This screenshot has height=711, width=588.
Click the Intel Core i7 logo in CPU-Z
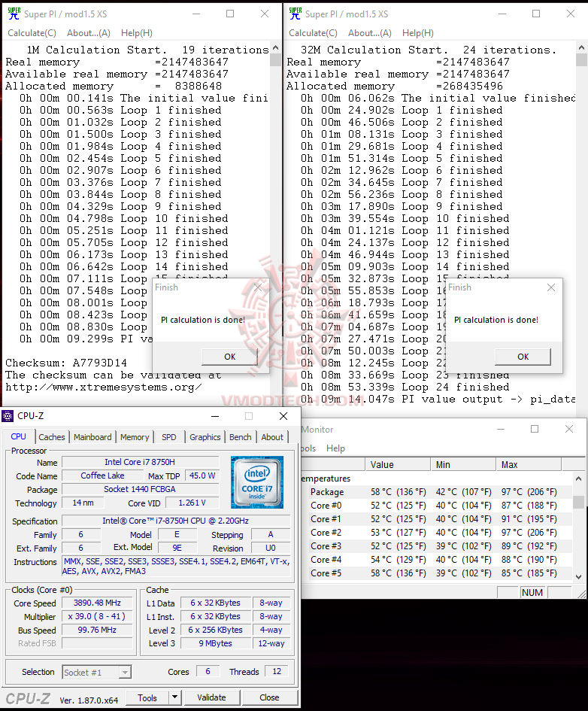[257, 482]
